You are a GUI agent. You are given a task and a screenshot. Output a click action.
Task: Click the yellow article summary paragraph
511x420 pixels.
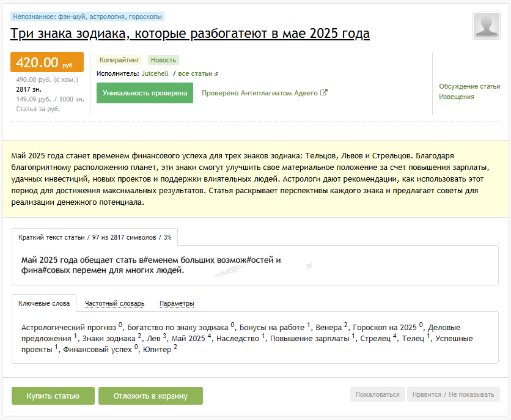pyautogui.click(x=250, y=179)
